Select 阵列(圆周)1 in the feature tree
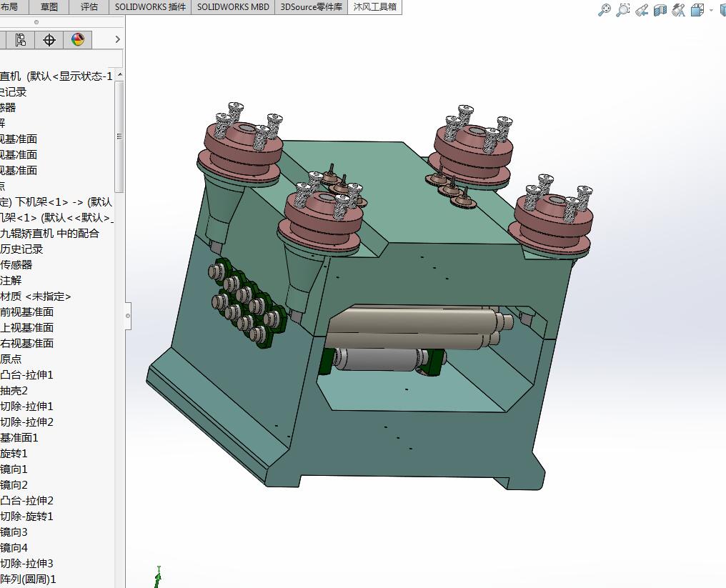Screen dimensions: 726x588 pyautogui.click(x=31, y=580)
